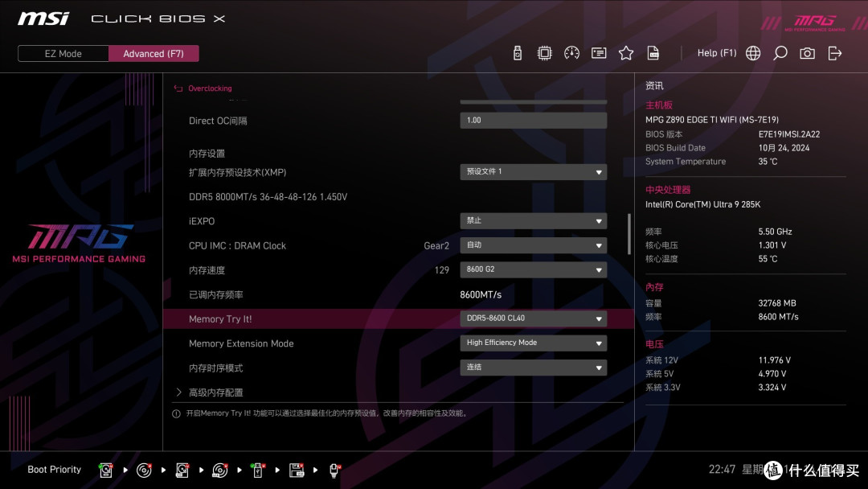Image resolution: width=868 pixels, height=489 pixels.
Task: Click the System Temperature 35 ℃ value
Action: (768, 162)
